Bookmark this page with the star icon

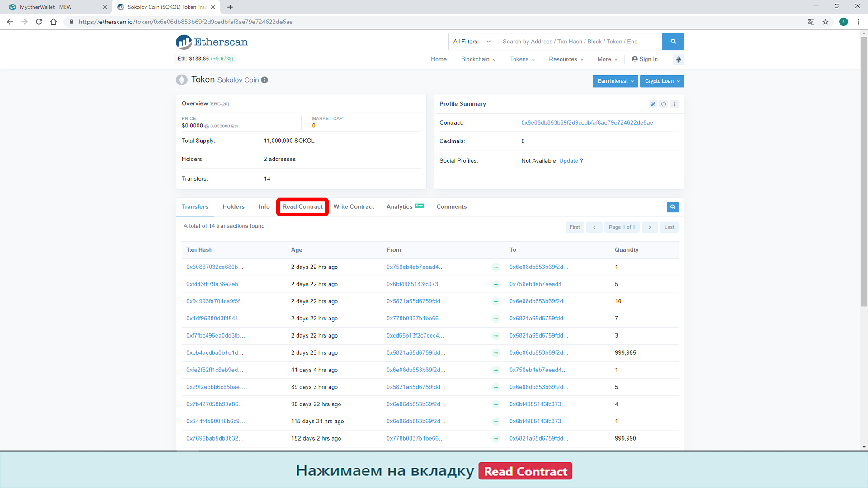pyautogui.click(x=826, y=22)
